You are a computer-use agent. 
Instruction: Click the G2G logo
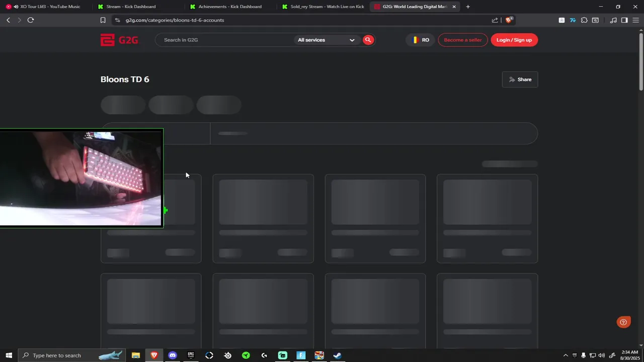119,40
